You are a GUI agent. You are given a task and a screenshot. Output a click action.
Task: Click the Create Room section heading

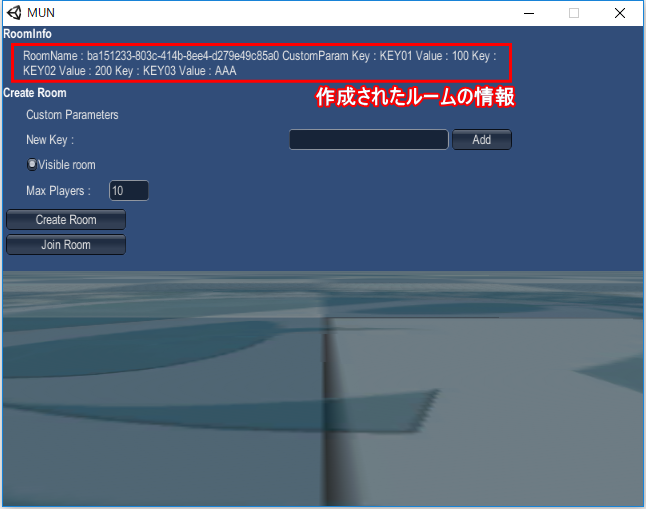click(x=35, y=93)
